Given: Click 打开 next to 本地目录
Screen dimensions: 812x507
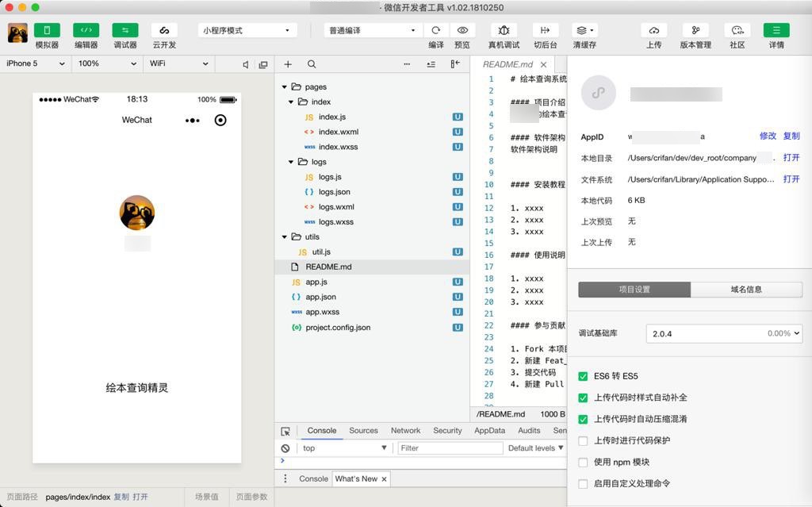Looking at the screenshot, I should click(x=791, y=158).
